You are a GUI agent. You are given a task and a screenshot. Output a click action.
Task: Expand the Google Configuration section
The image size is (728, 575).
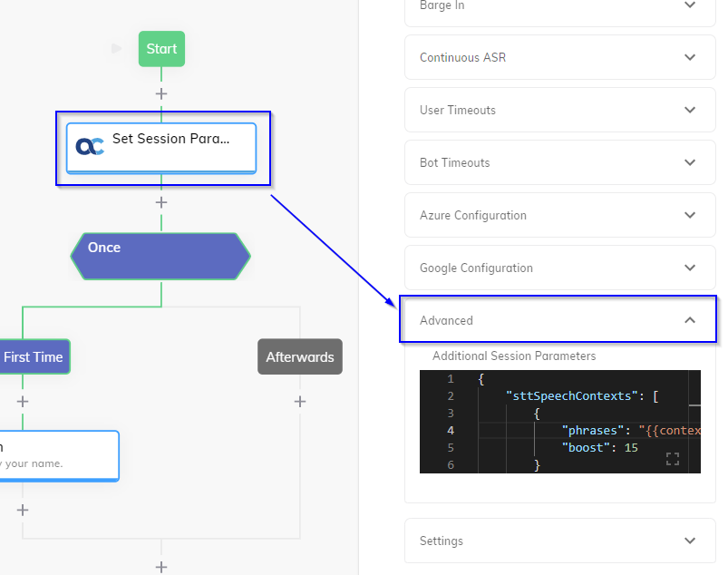pyautogui.click(x=560, y=268)
